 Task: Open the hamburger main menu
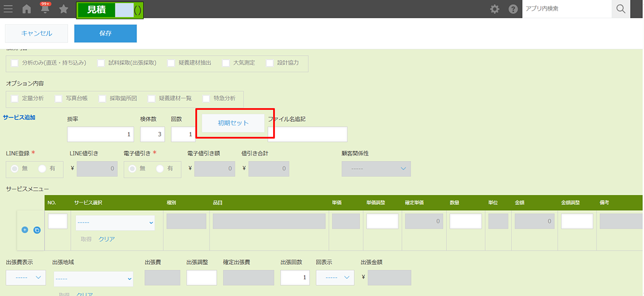(8, 9)
